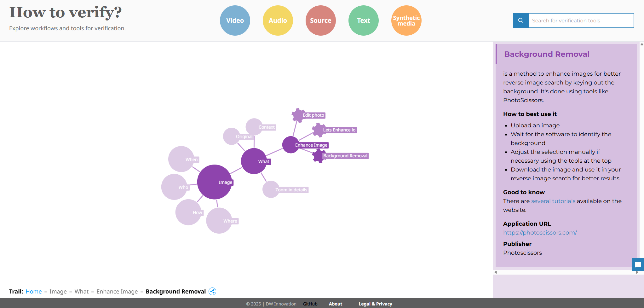
Task: Click the Text category circle
Action: (363, 20)
